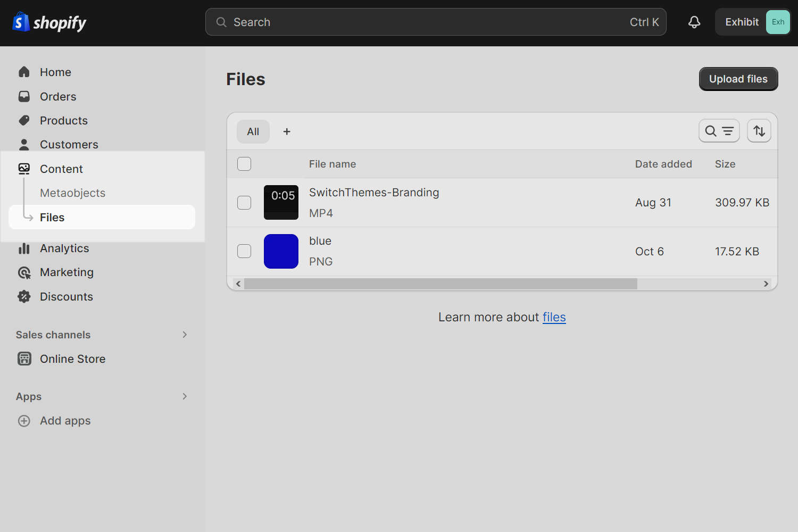Click the Content label in sidebar
The image size is (798, 532).
(61, 169)
